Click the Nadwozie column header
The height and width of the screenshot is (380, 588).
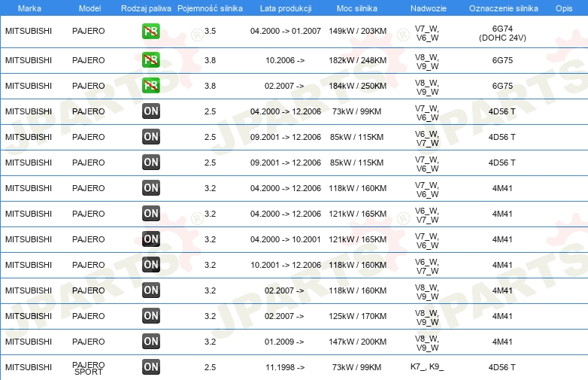click(x=429, y=8)
